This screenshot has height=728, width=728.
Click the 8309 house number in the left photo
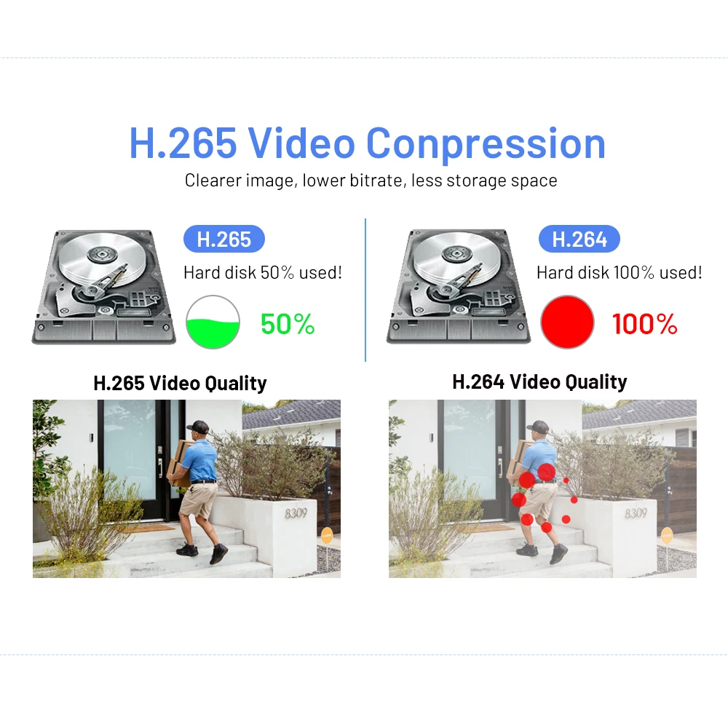point(296,513)
